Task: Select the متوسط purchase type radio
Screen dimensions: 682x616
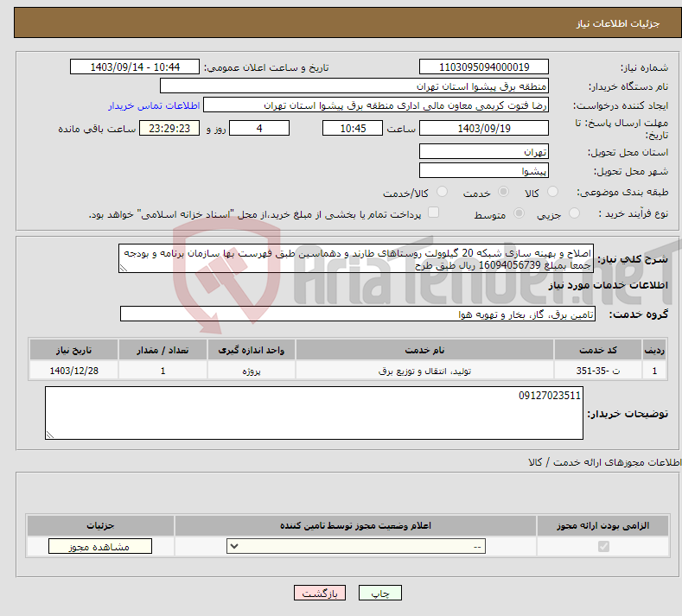Action: point(519,213)
